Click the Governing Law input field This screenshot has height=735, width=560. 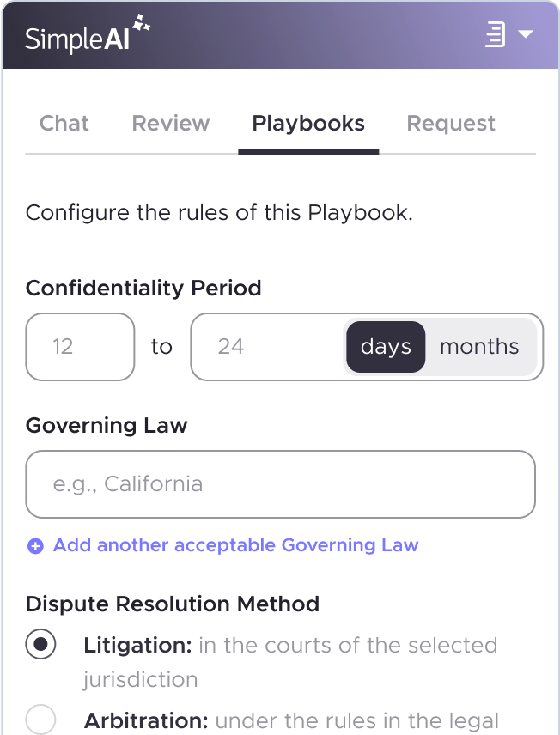tap(280, 483)
